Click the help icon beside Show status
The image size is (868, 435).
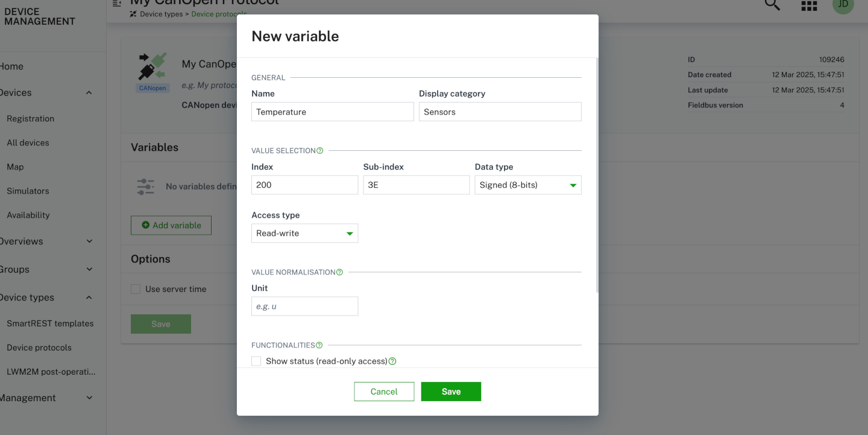pos(392,361)
